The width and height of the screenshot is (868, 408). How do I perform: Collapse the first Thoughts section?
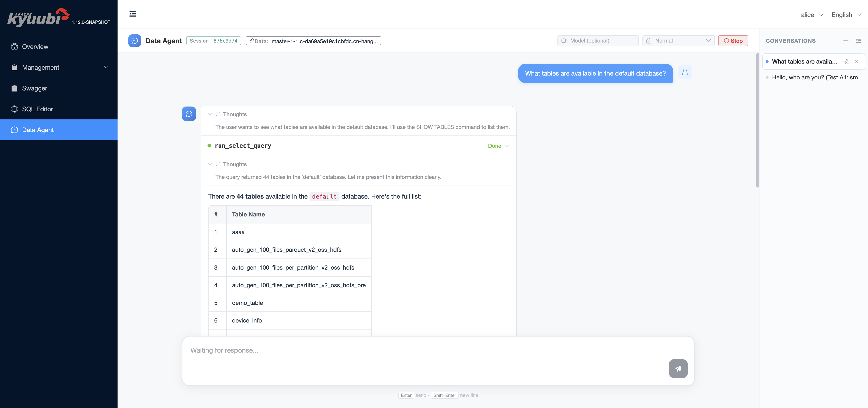tap(210, 114)
